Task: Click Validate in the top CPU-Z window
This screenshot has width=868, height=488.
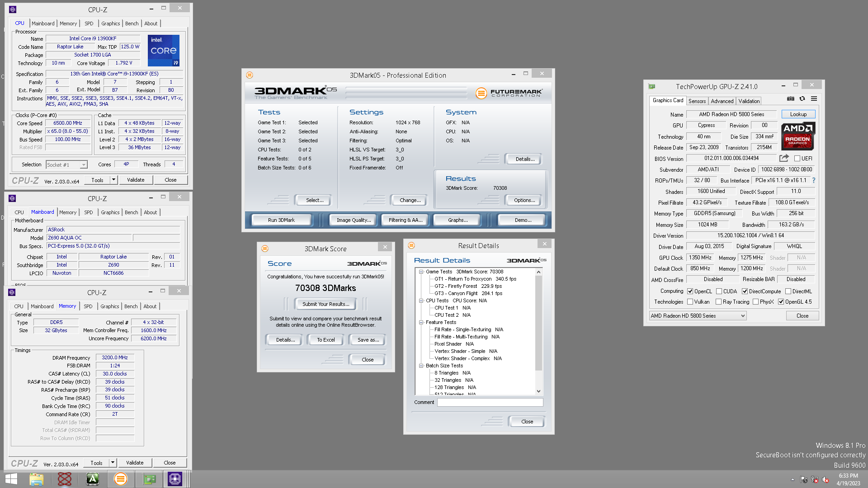Action: pyautogui.click(x=136, y=180)
